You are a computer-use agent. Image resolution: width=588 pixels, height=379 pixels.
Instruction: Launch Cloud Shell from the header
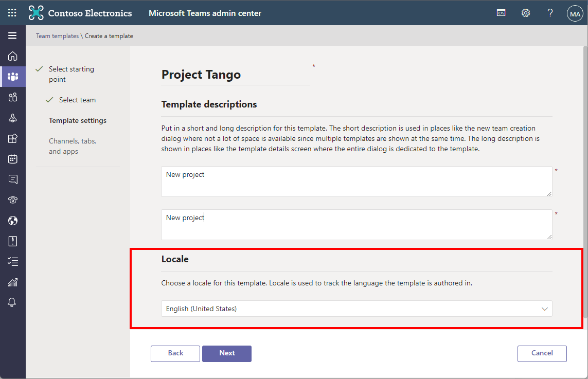501,13
